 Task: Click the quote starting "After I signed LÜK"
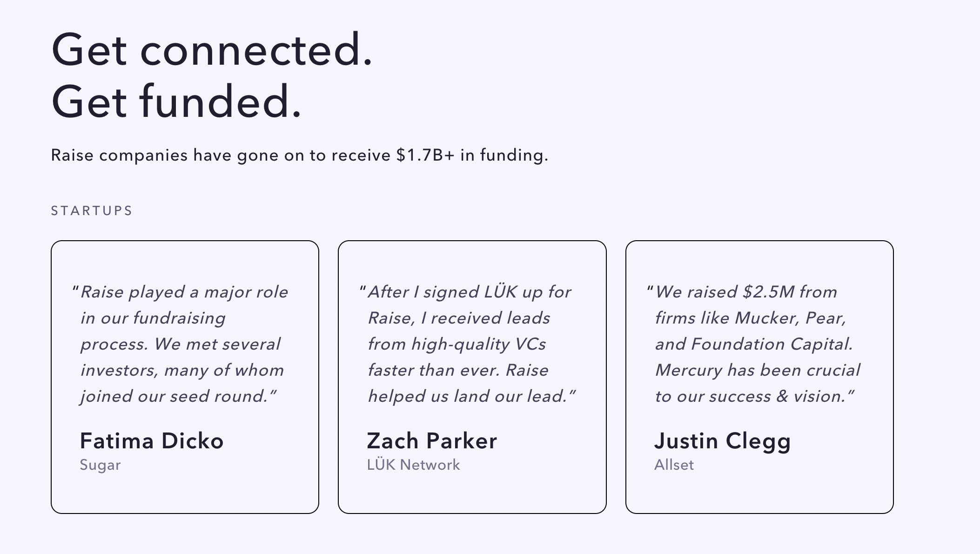(x=468, y=344)
